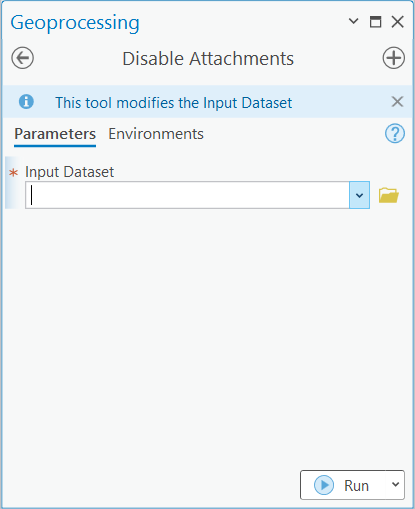Focus the Input Dataset text field

coord(187,195)
